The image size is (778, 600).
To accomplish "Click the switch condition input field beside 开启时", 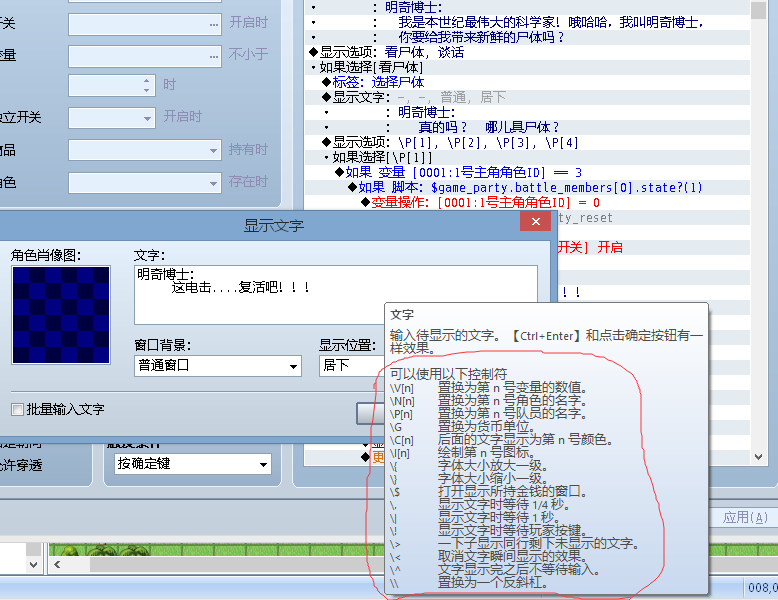I will pos(145,24).
